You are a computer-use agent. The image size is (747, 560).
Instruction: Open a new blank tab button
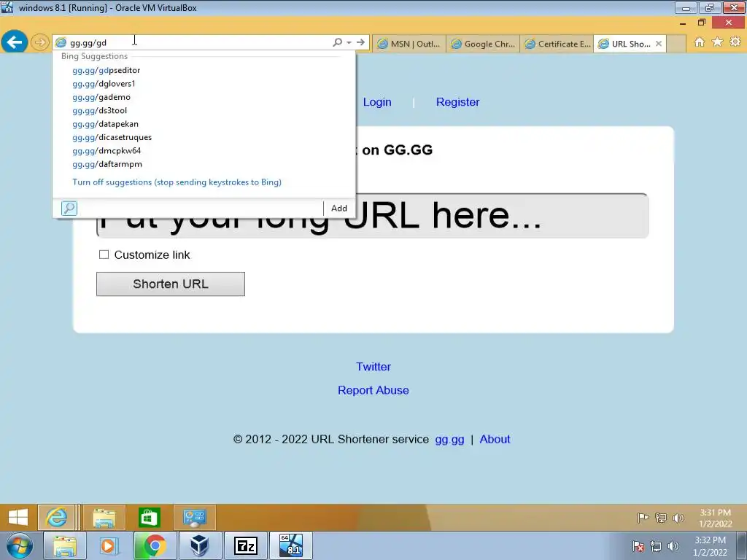(x=676, y=44)
